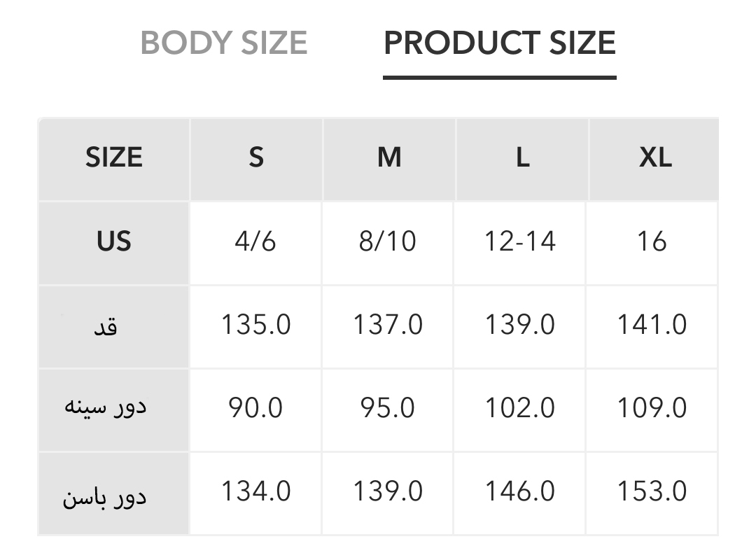Select the PRODUCT SIZE tab
This screenshot has width=756, height=546.
(x=500, y=43)
